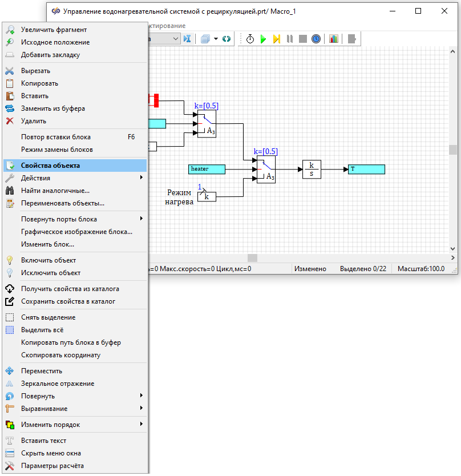Click the horizontal scrollbar thumb below diagram
Viewport: 461px width, 476px height.
pyautogui.click(x=252, y=258)
